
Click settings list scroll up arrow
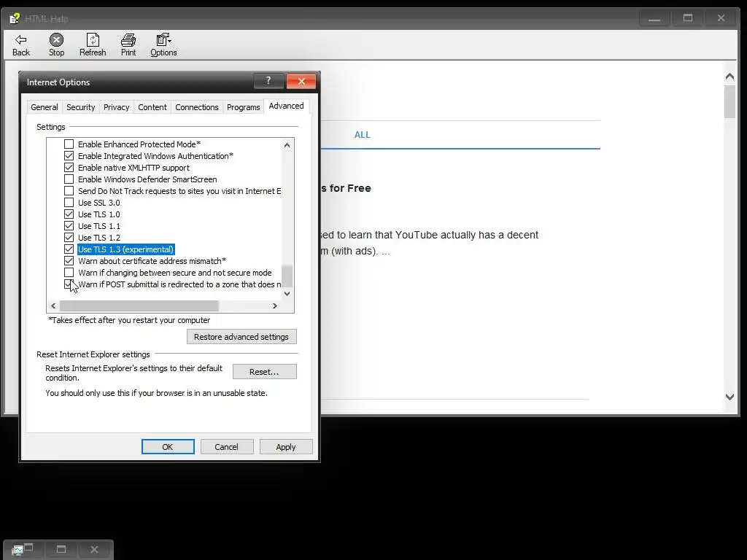point(287,145)
